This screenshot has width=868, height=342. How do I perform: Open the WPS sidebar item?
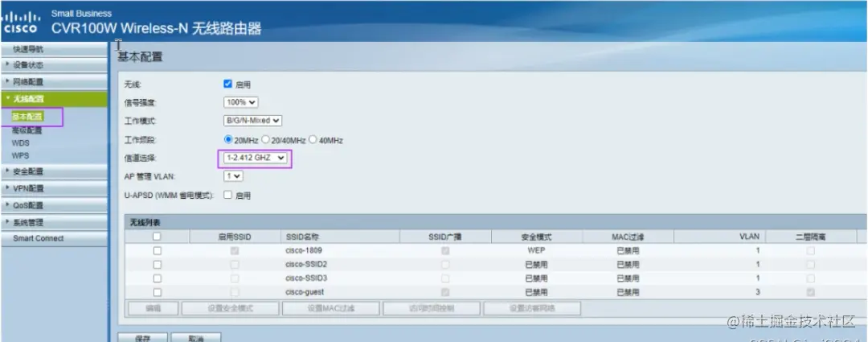20,156
